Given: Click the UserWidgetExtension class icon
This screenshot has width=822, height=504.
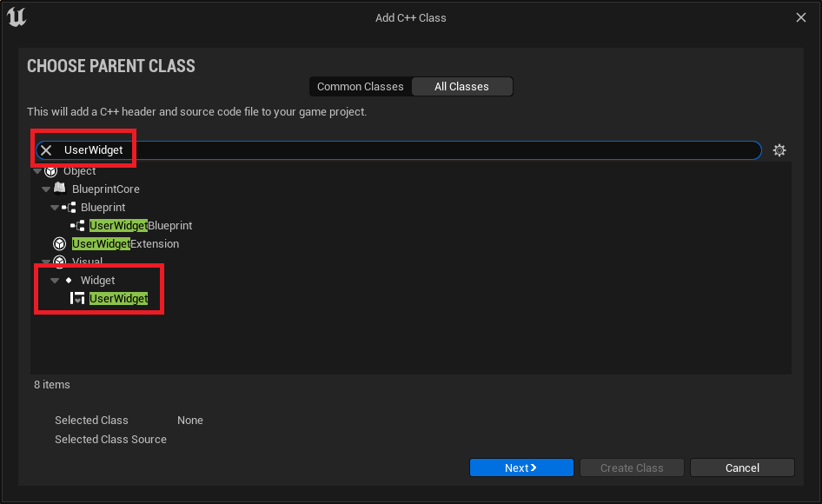Looking at the screenshot, I should [60, 244].
